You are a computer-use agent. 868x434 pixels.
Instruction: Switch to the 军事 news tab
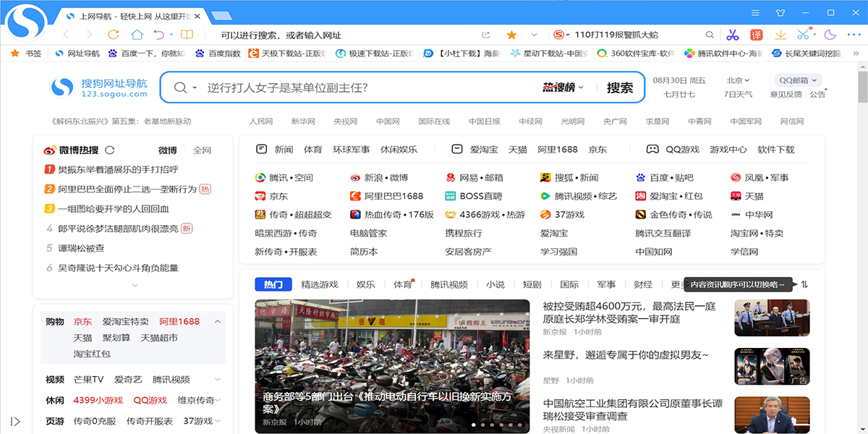pos(606,284)
